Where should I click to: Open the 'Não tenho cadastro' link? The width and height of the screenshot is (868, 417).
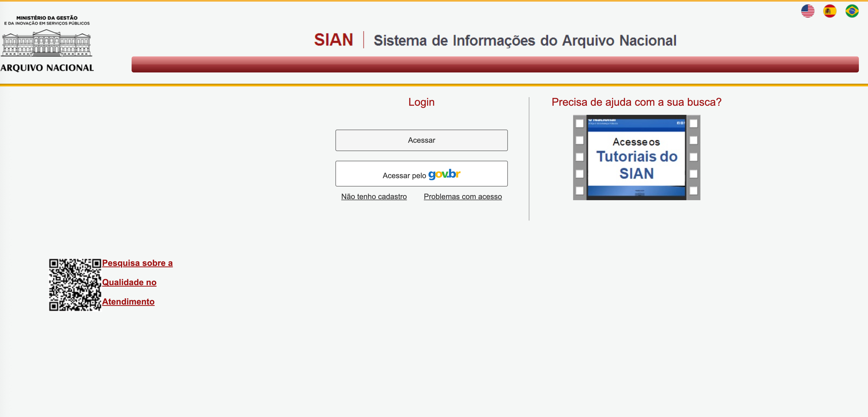[374, 196]
